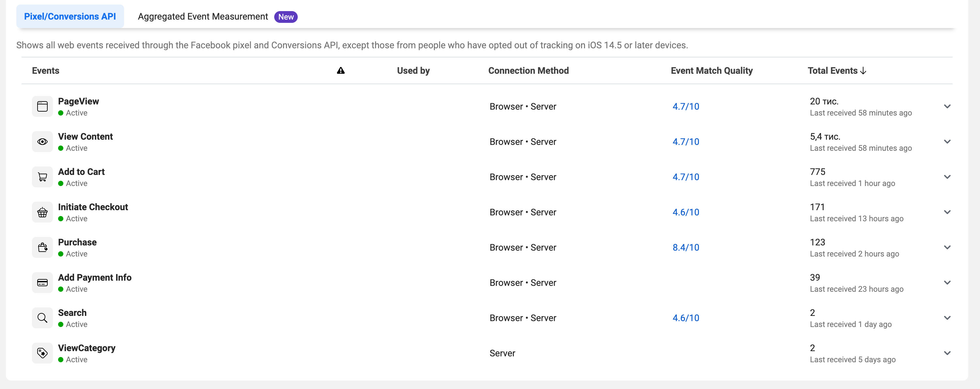Click the Purchase shopping bag icon
The image size is (980, 389).
(x=42, y=248)
